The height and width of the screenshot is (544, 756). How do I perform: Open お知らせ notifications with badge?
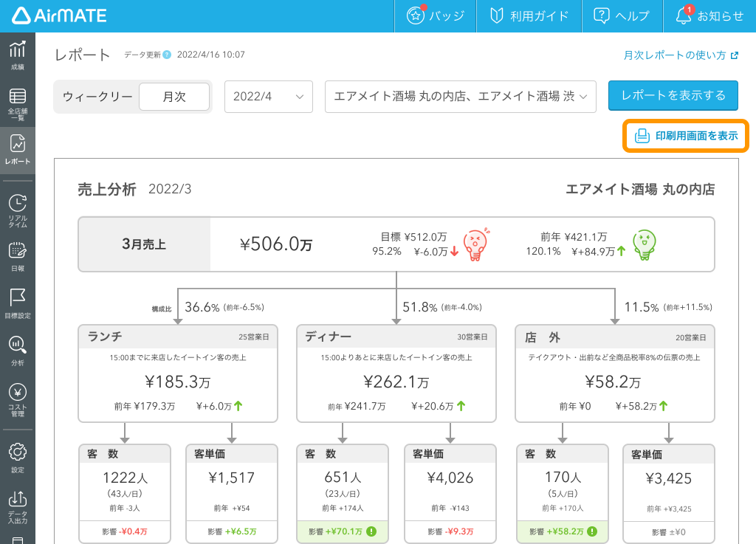709,16
